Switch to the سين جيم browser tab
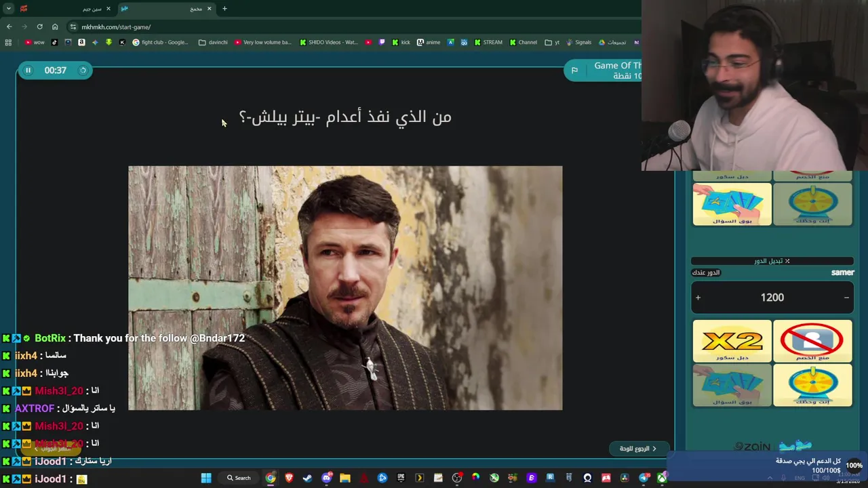The image size is (868, 488). pyautogui.click(x=64, y=9)
